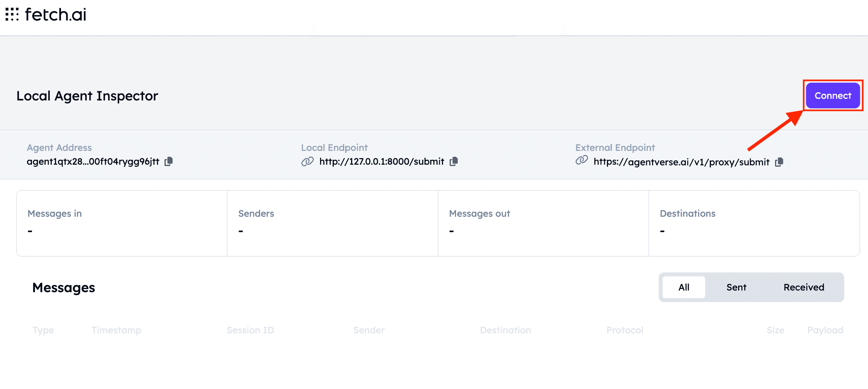Copy the Local Endpoint URL with clipboard icon

coord(454,162)
